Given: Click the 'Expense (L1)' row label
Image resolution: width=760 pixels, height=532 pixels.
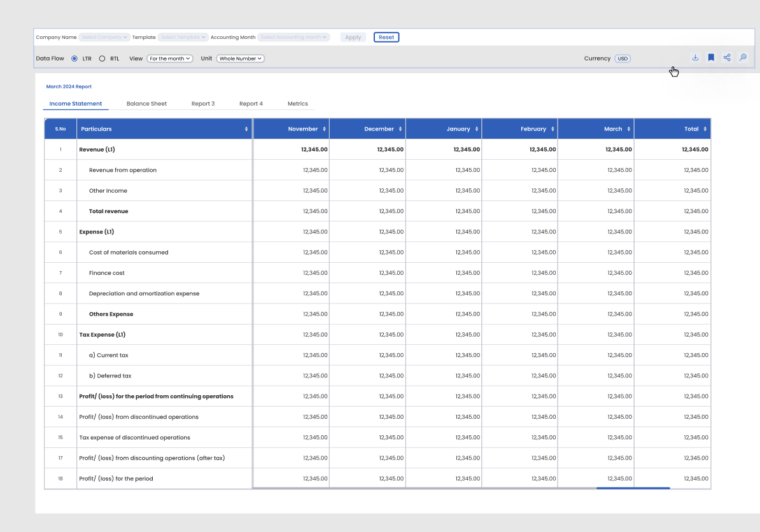Looking at the screenshot, I should coord(97,232).
